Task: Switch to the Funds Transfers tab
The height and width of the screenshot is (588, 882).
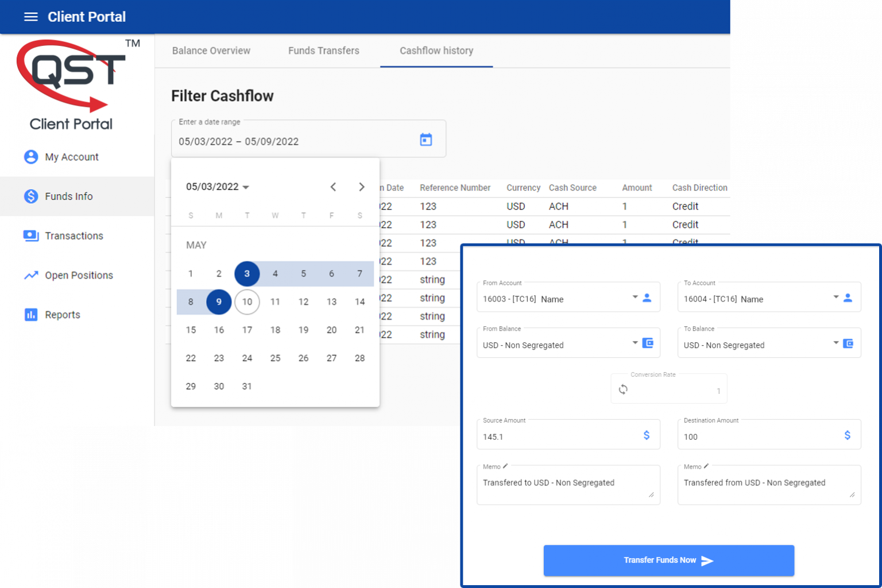Action: [323, 51]
